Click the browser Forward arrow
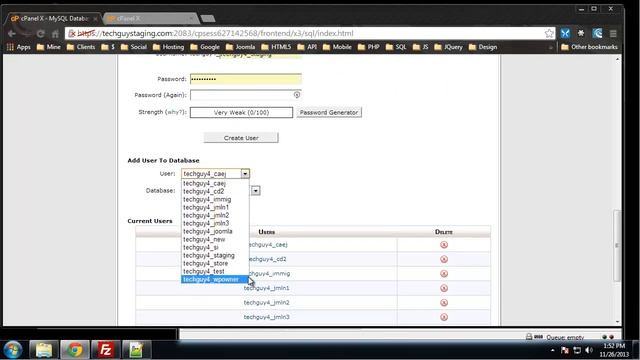640x360 pixels. (x=26, y=34)
